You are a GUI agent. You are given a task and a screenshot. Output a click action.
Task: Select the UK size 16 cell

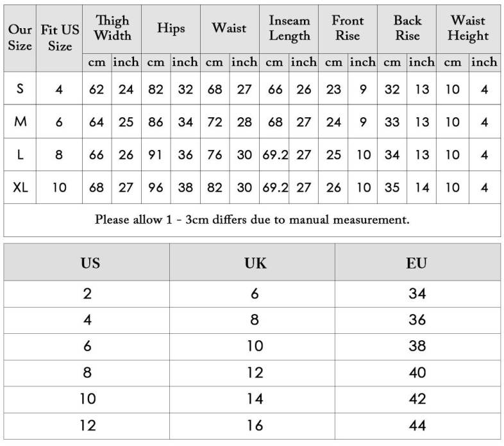pos(255,425)
